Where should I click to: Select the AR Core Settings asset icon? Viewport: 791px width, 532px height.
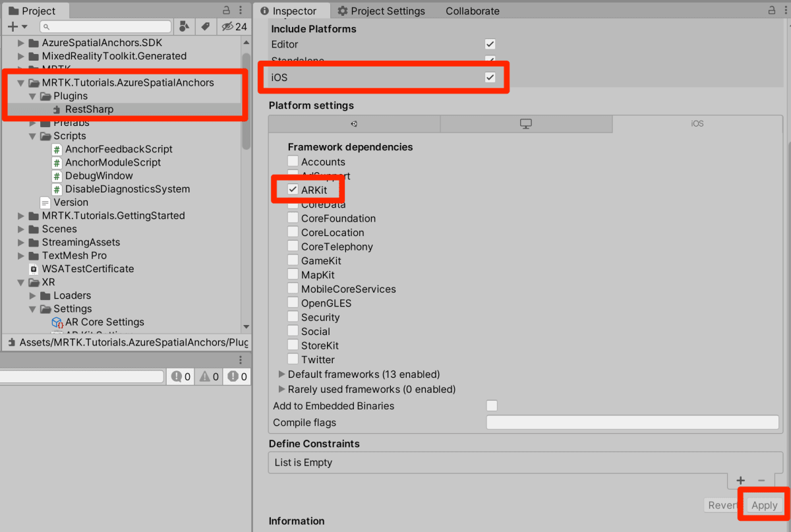click(x=57, y=322)
